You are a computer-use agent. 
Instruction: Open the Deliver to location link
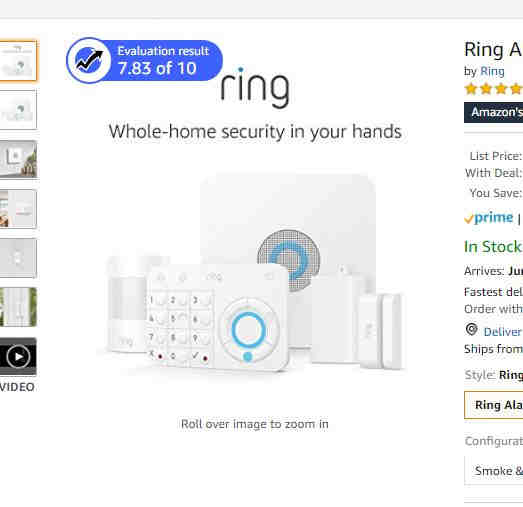503,332
